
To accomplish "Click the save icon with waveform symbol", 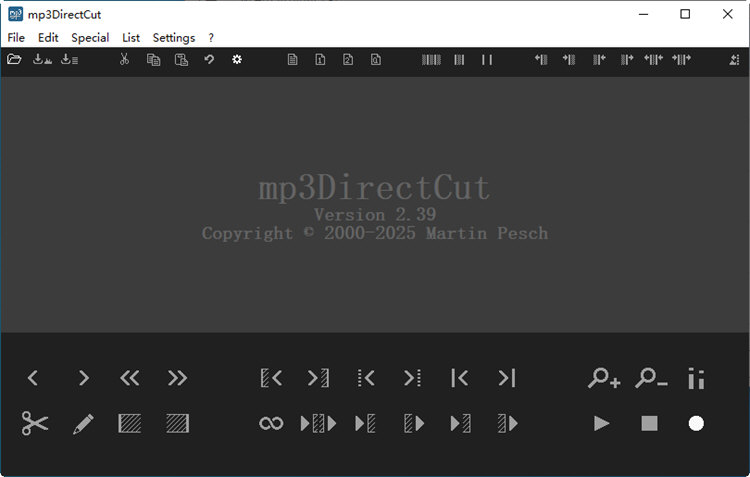I will click(x=42, y=59).
